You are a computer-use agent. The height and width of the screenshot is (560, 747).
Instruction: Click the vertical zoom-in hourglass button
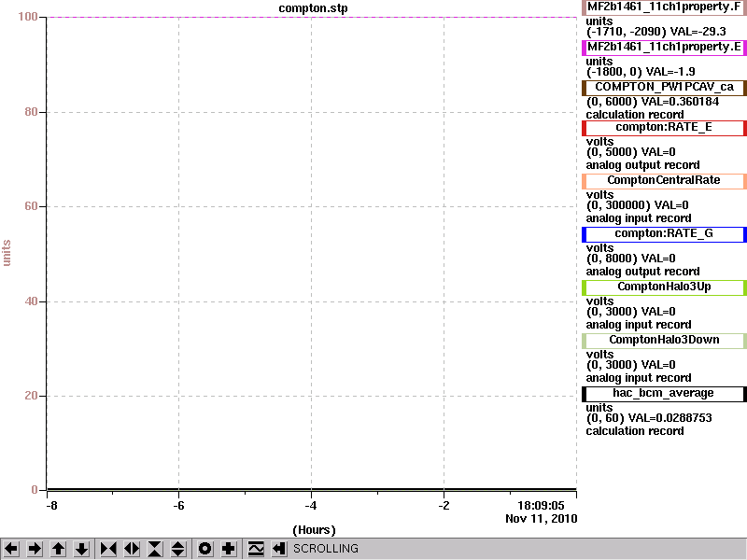coord(155,549)
